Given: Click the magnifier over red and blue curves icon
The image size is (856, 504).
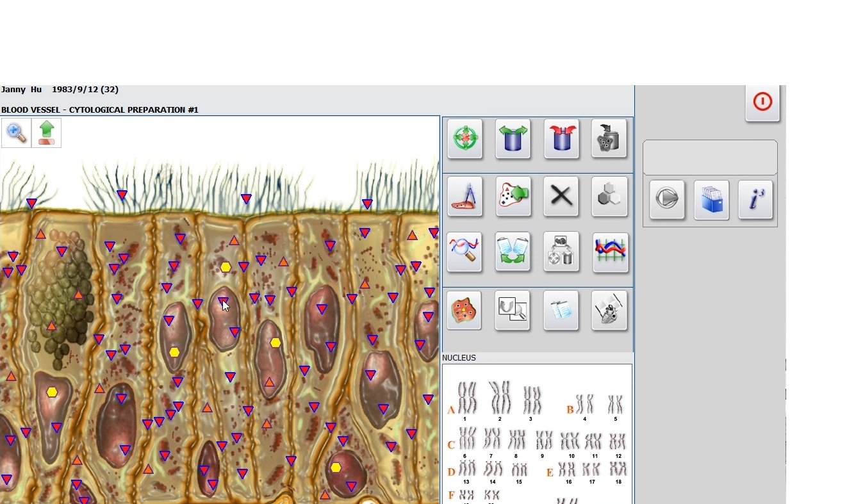Looking at the screenshot, I should pos(465,252).
